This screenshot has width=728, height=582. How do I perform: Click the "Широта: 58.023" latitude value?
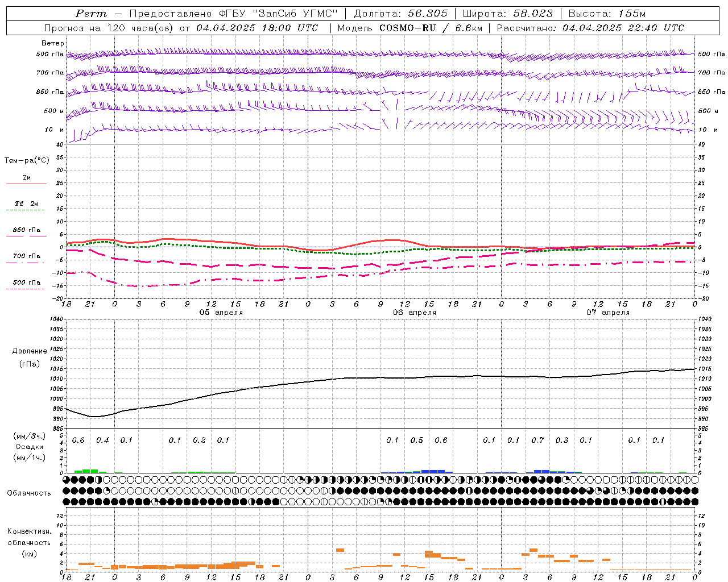click(x=507, y=14)
